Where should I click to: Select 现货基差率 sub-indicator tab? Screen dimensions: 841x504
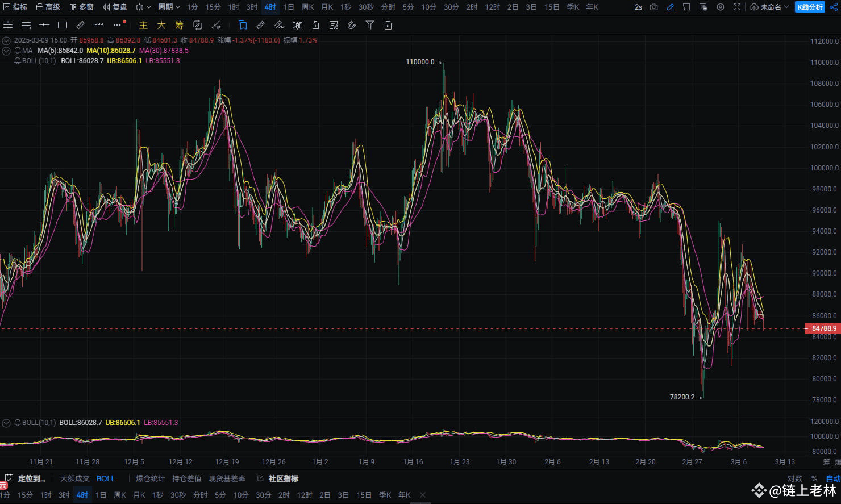[x=227, y=478]
